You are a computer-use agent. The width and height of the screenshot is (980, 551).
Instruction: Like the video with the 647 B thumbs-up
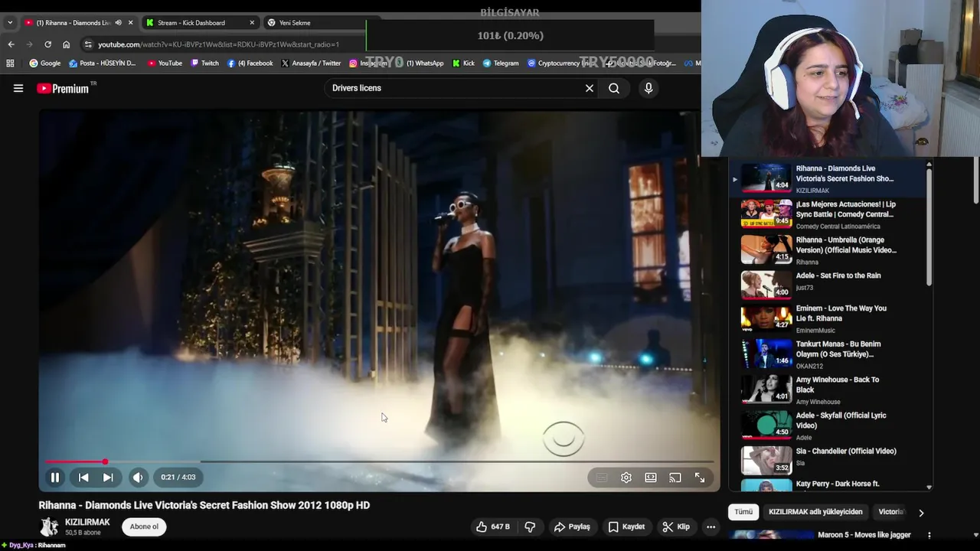(493, 527)
